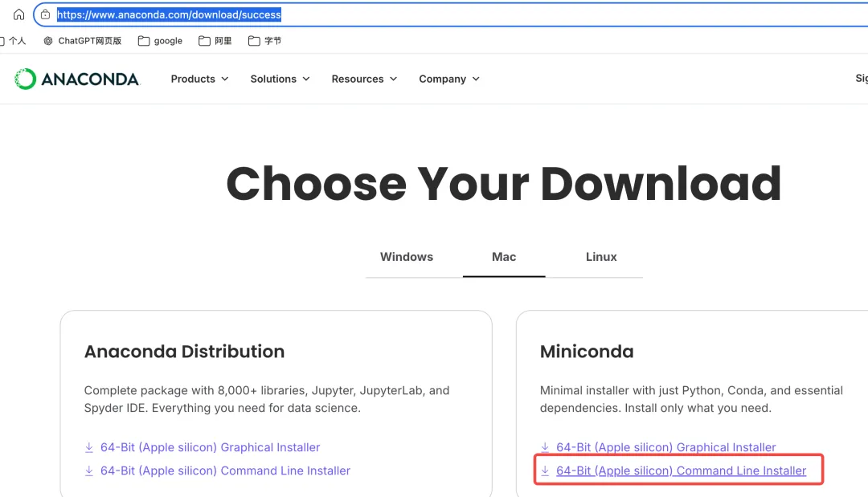Click the Anaconda logo

pyautogui.click(x=77, y=79)
